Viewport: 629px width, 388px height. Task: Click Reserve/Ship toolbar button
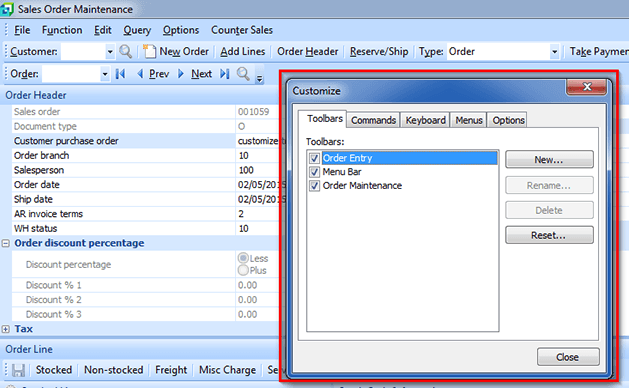coord(379,52)
